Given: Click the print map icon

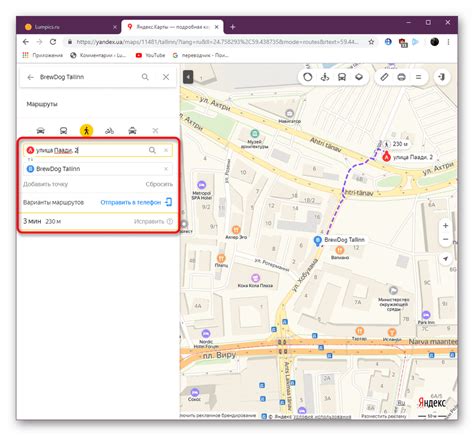Looking at the screenshot, I should (401, 77).
